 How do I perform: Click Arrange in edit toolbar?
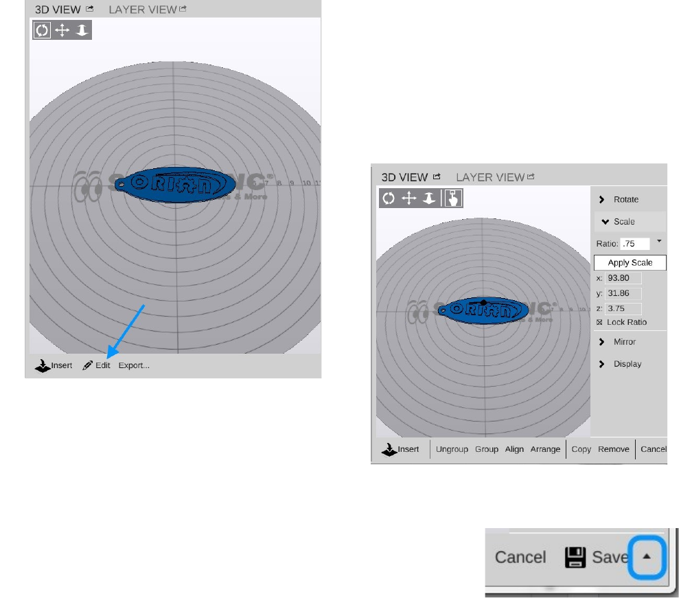545,450
